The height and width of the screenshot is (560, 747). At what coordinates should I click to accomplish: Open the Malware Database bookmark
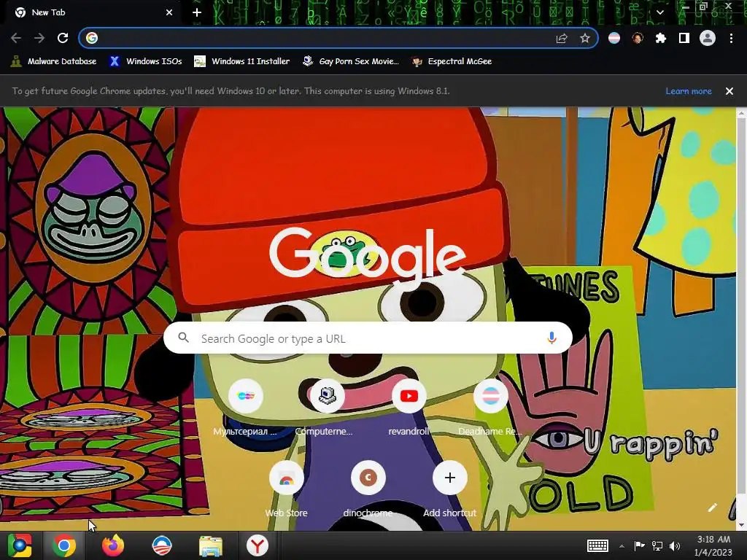pos(53,61)
